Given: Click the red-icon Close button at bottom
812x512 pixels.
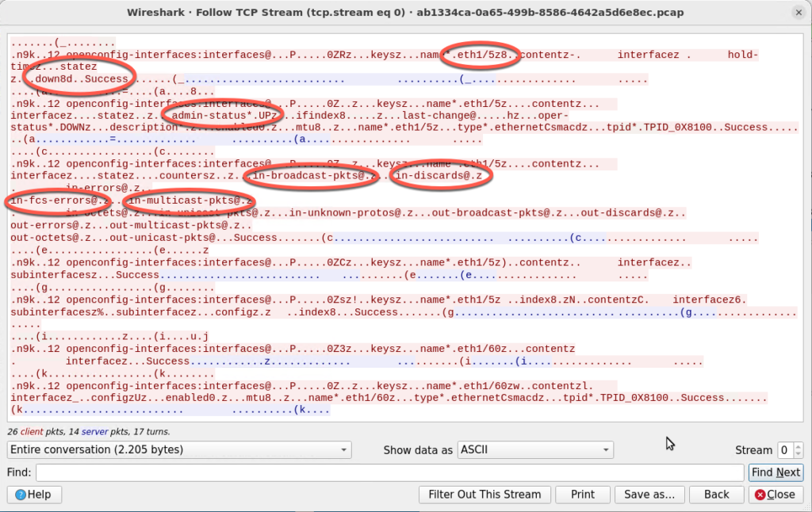Looking at the screenshot, I should click(776, 494).
